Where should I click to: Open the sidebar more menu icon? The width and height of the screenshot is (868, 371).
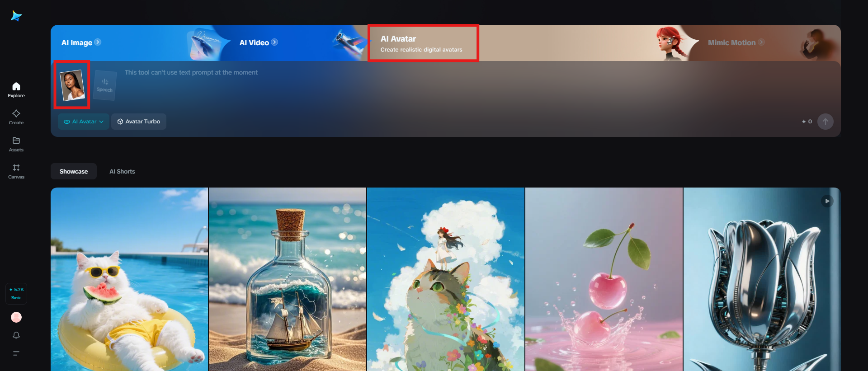(16, 353)
